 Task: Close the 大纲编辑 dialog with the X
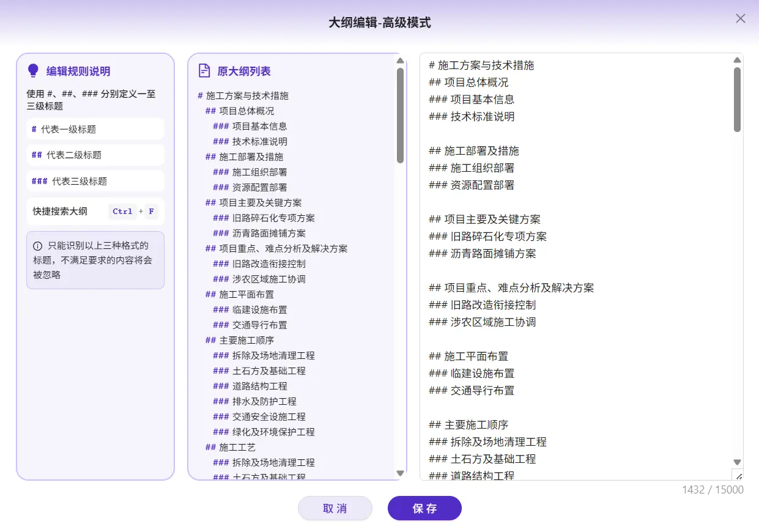coord(741,18)
